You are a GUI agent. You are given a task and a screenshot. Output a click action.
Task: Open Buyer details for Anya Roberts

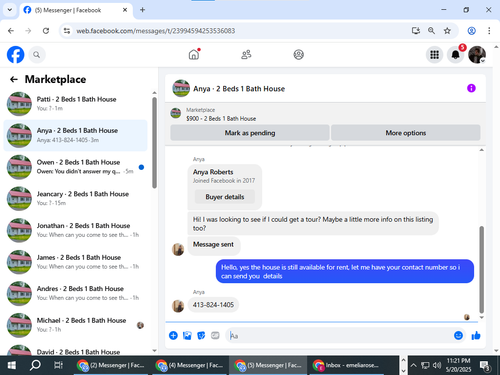click(225, 197)
